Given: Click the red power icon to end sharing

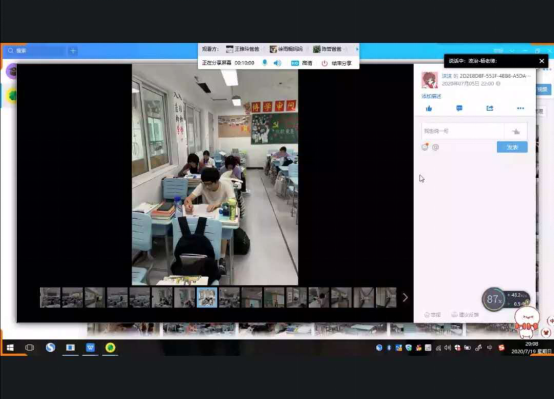Looking at the screenshot, I should pos(324,63).
